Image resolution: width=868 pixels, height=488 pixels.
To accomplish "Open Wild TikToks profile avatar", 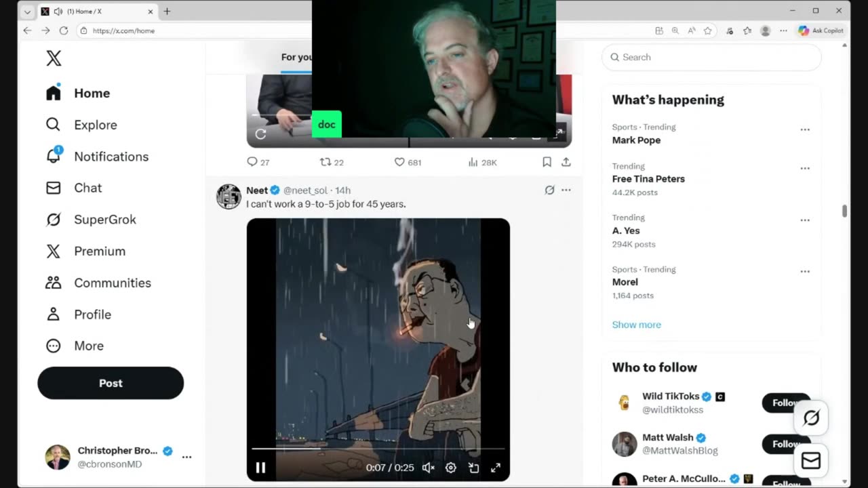I will [x=625, y=403].
